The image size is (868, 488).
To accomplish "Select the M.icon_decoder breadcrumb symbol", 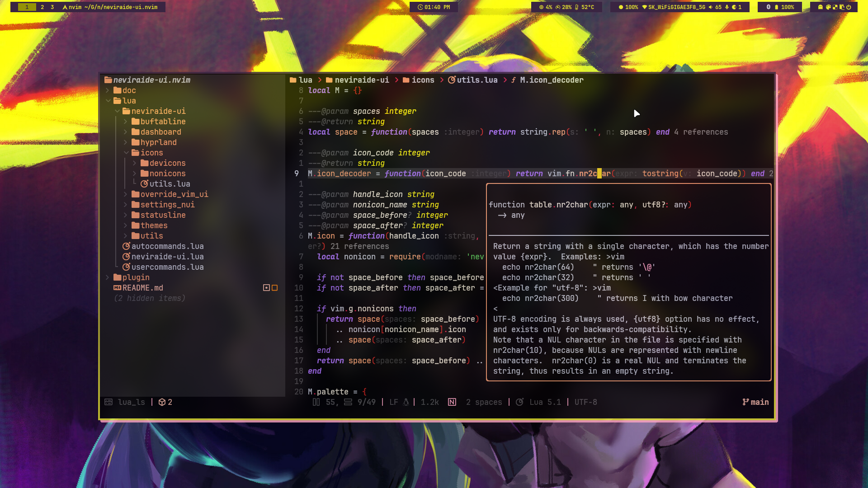I will pos(551,80).
